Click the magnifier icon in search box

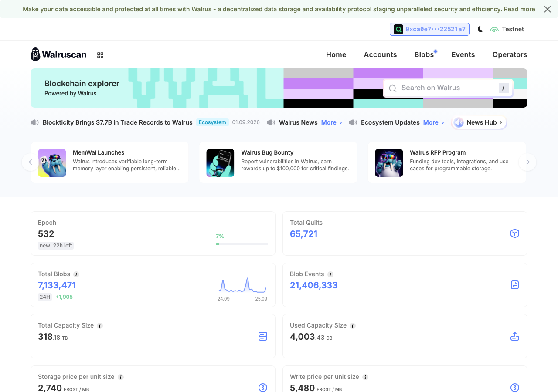point(392,88)
